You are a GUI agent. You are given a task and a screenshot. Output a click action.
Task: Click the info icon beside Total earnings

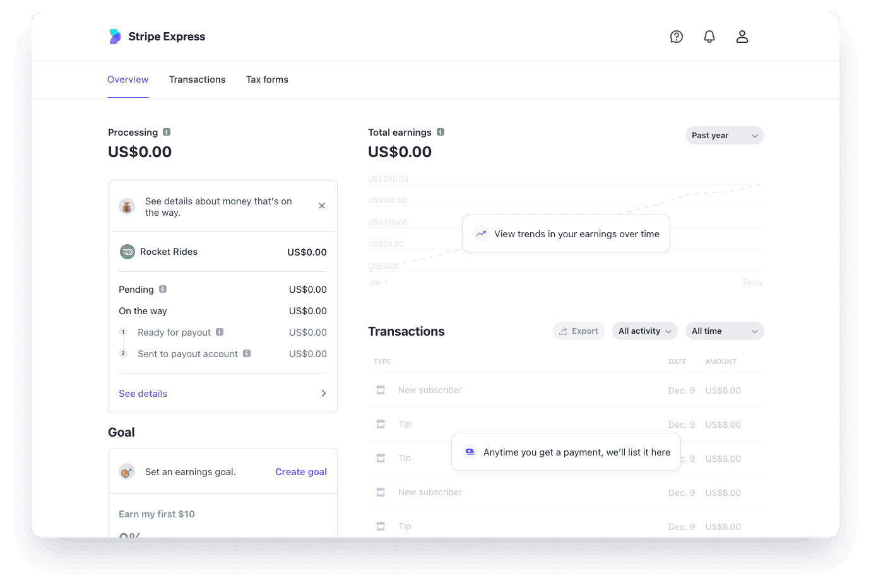click(x=441, y=132)
